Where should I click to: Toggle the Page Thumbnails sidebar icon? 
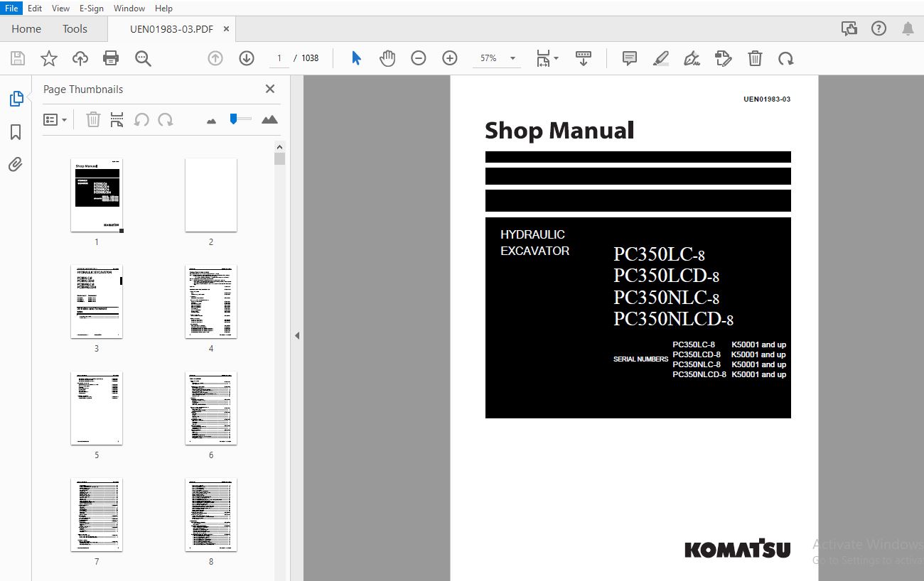16,99
